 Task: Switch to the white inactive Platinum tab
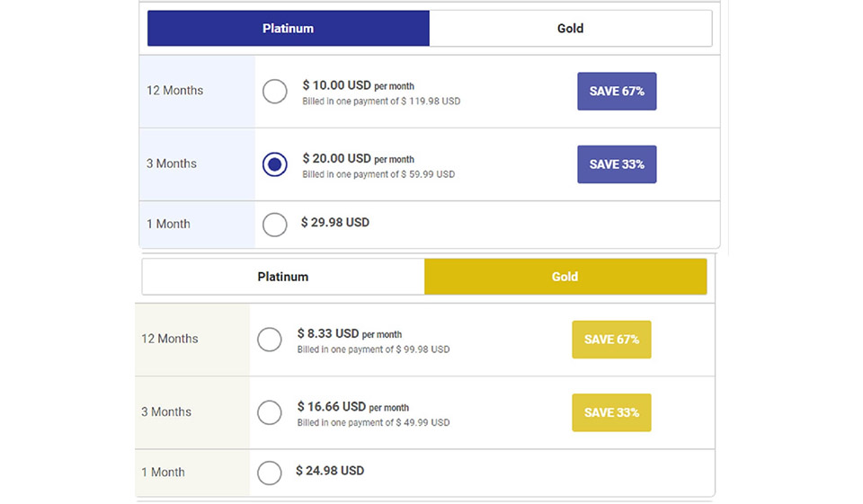282,277
